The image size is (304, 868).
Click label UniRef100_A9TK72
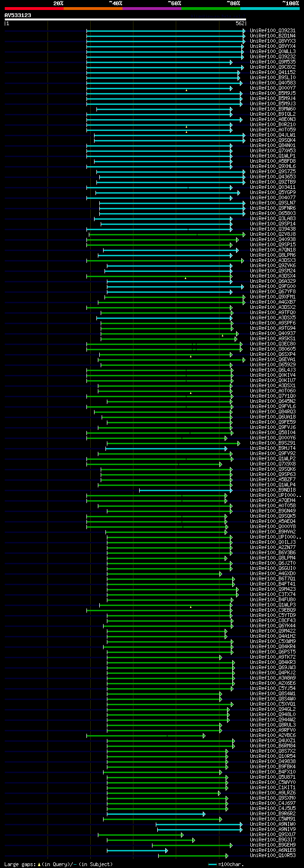[273, 657]
